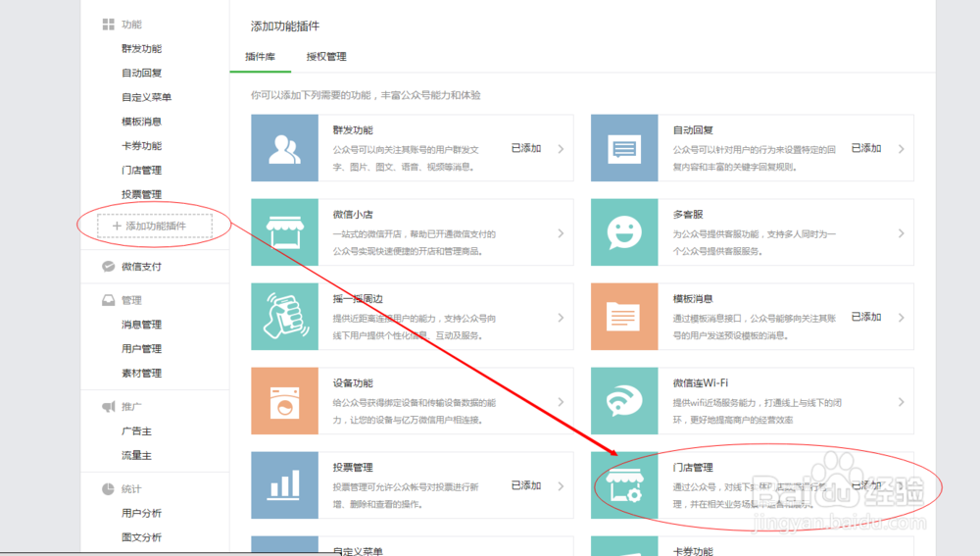The image size is (980, 556).
Task: Open the 微信小店 card arrow
Action: pos(561,233)
